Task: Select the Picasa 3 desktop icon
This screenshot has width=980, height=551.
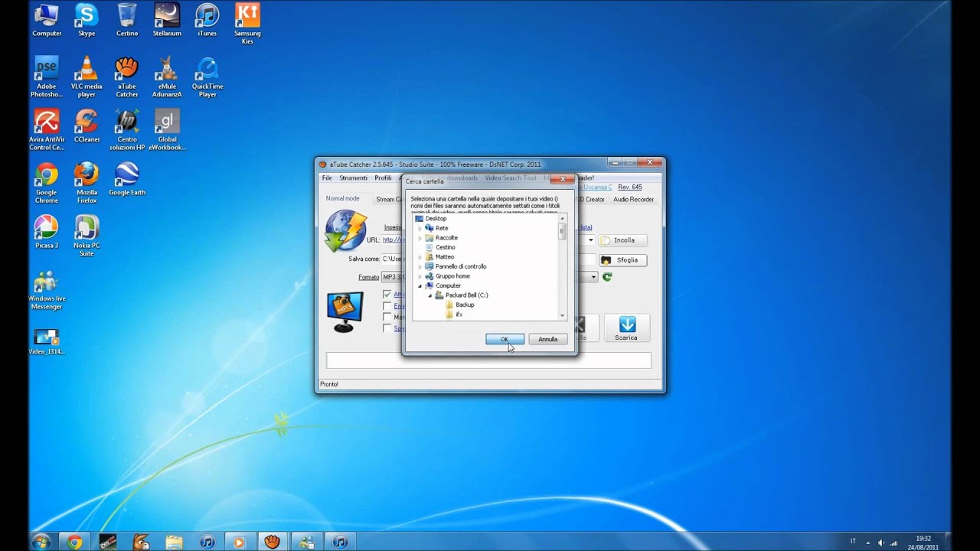Action: 47,232
